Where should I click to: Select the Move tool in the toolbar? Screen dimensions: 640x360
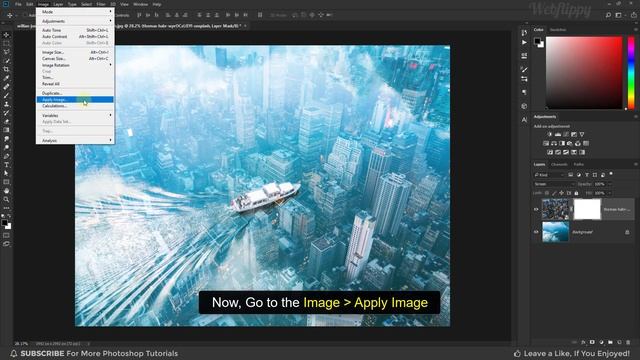6,35
